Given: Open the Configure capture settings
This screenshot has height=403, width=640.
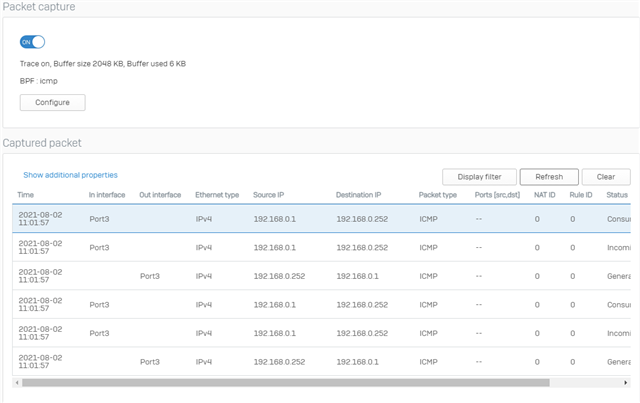Looking at the screenshot, I should pos(53,102).
